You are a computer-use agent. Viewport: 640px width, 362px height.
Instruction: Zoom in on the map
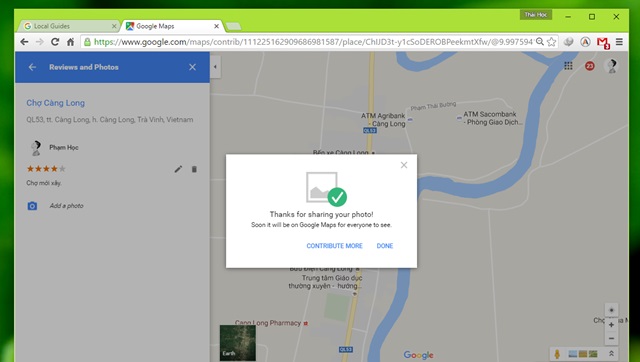click(x=611, y=325)
